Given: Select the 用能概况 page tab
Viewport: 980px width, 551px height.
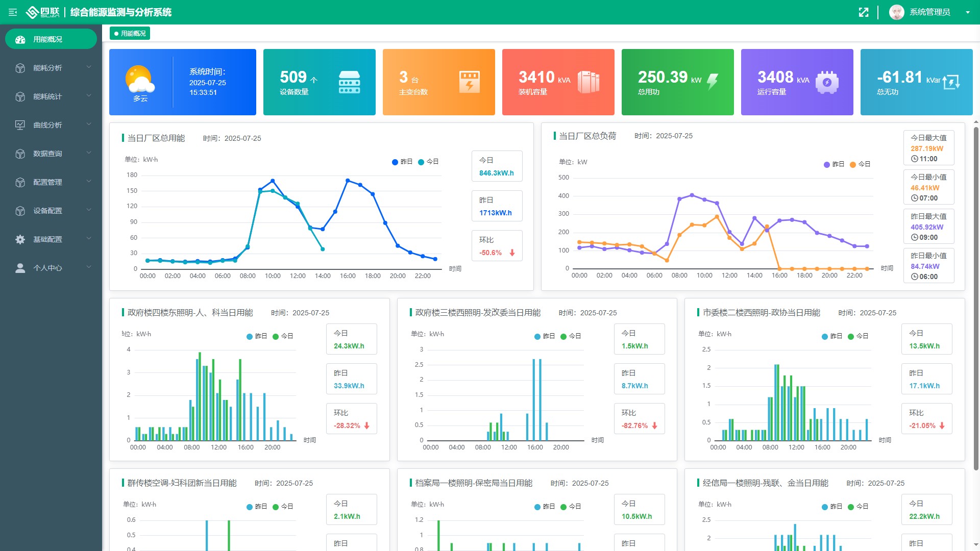Looking at the screenshot, I should pyautogui.click(x=130, y=34).
